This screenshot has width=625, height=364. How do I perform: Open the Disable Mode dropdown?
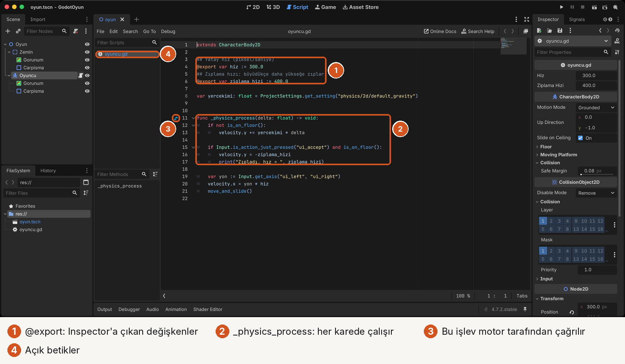596,193
